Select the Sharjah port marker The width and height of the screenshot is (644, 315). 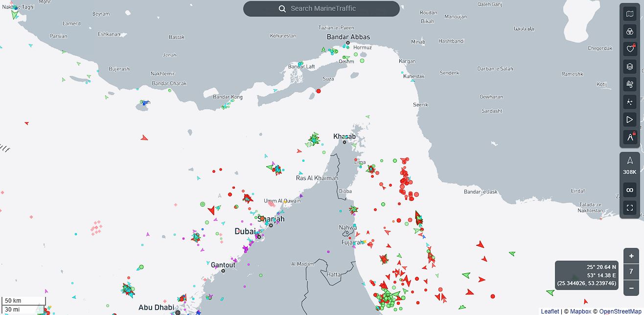(271, 225)
